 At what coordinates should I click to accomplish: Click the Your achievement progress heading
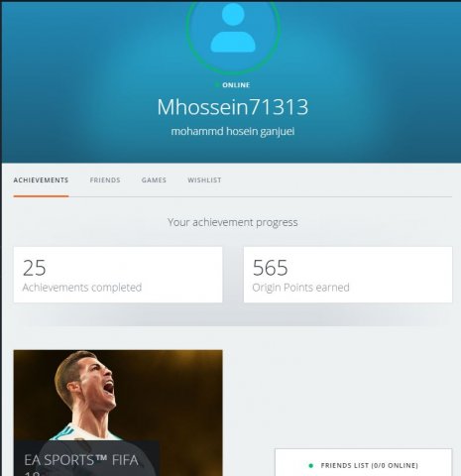(x=233, y=222)
